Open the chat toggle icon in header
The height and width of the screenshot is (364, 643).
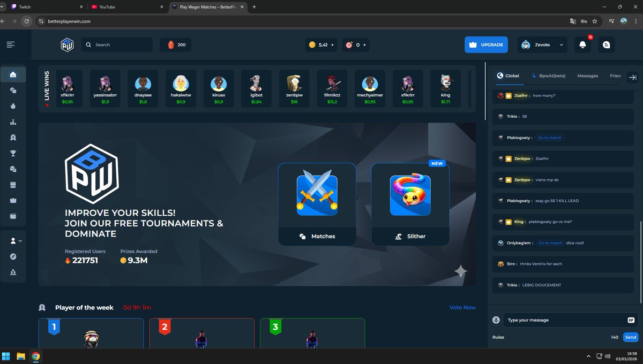(x=606, y=45)
